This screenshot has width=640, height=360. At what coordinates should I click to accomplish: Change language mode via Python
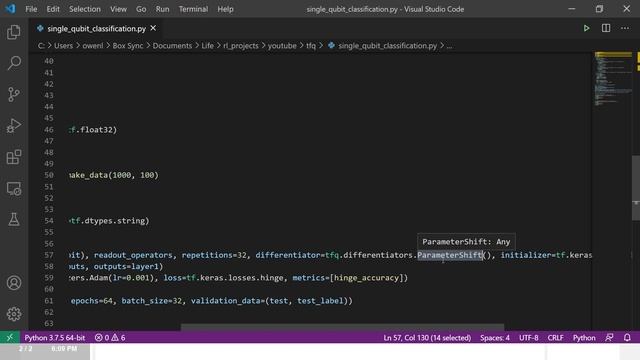584,338
